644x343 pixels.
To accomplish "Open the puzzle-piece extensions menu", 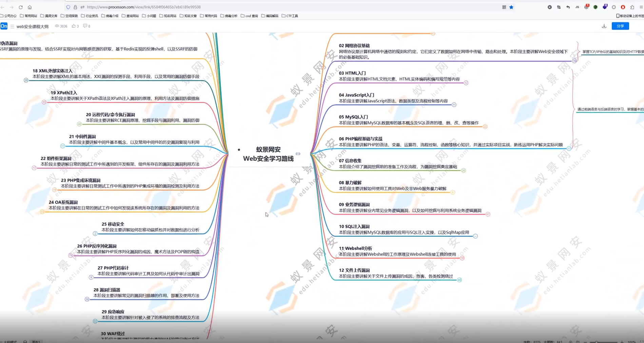I will (632, 7).
